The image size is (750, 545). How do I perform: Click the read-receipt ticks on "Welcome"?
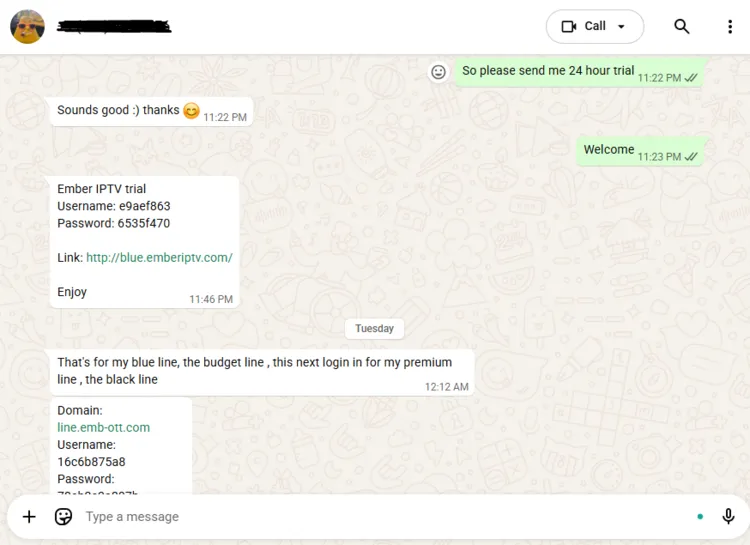pyautogui.click(x=691, y=157)
